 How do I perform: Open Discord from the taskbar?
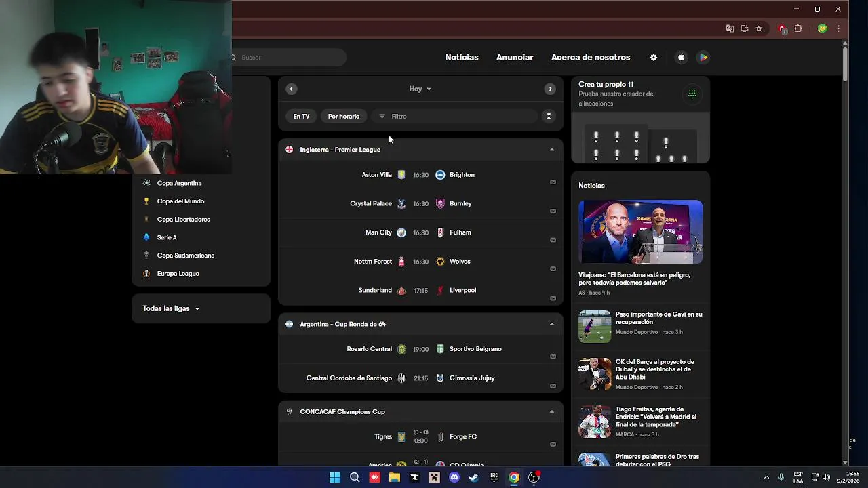pyautogui.click(x=454, y=477)
